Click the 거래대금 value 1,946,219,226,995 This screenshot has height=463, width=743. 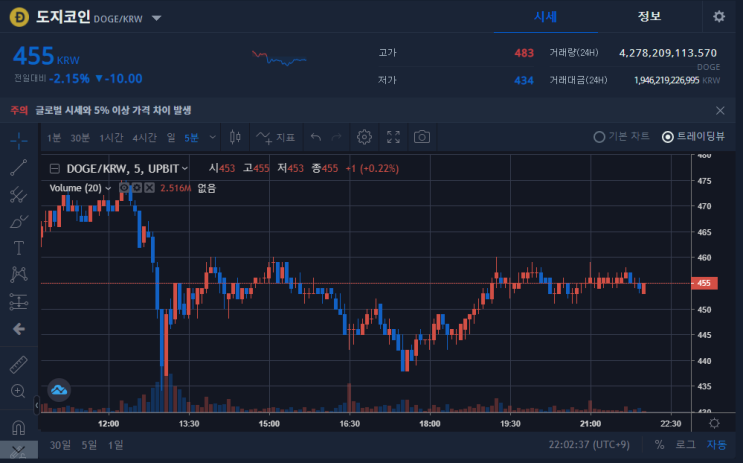[666, 80]
